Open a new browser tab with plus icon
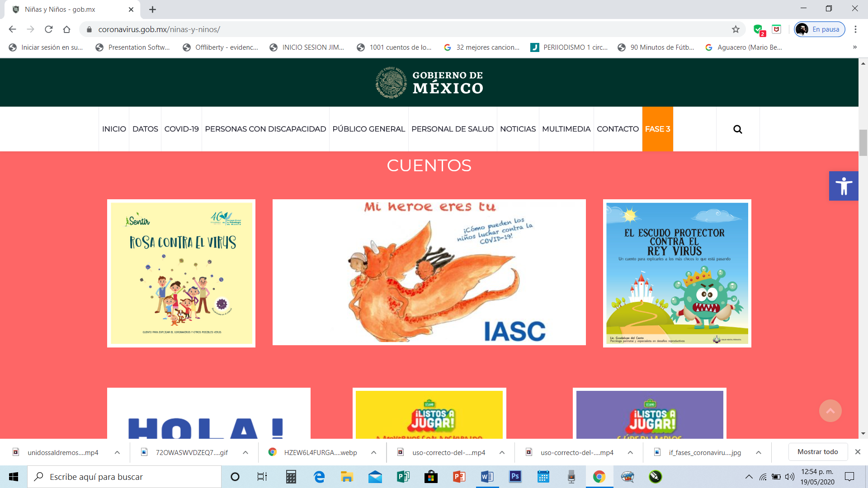Image resolution: width=868 pixels, height=488 pixels. (152, 9)
